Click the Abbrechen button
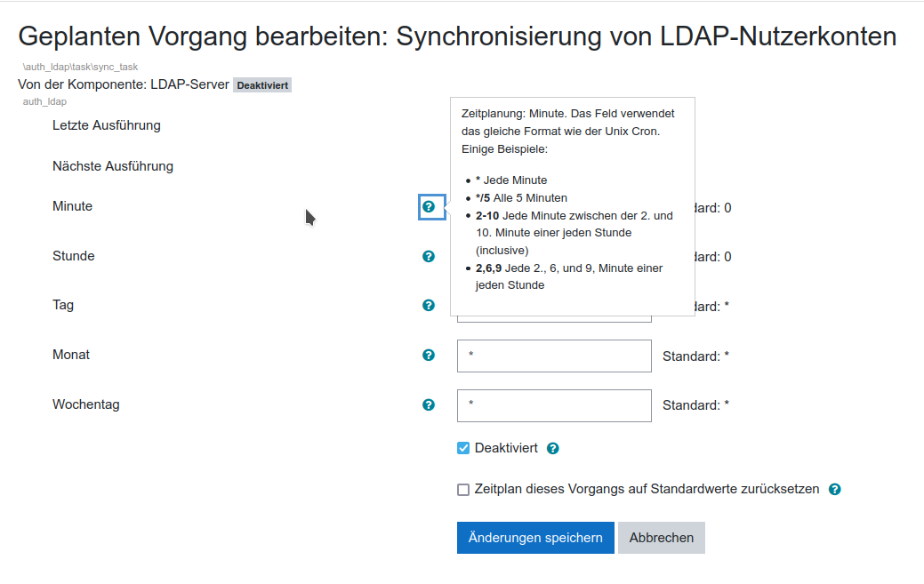This screenshot has width=924, height=584. click(662, 538)
